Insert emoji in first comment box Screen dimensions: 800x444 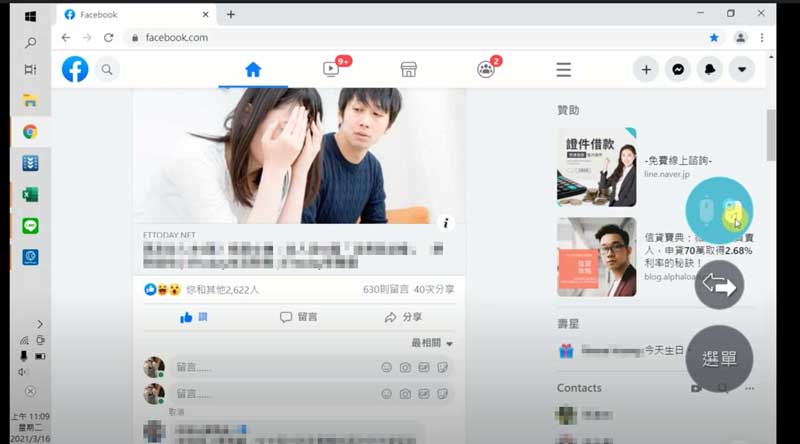click(386, 367)
